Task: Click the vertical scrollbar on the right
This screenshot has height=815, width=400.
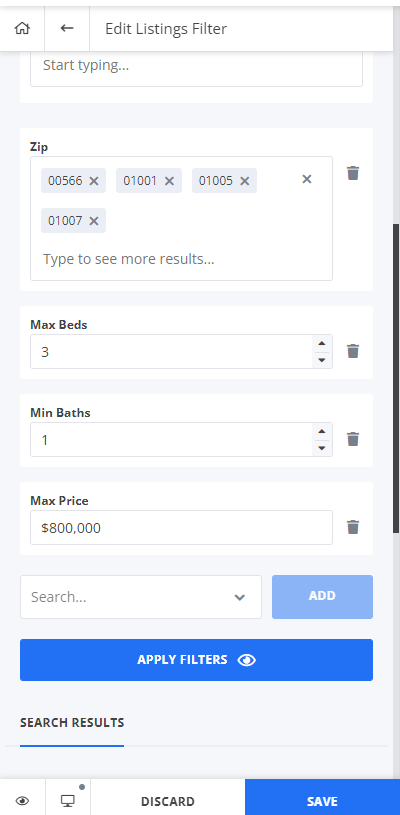Action: click(x=396, y=378)
